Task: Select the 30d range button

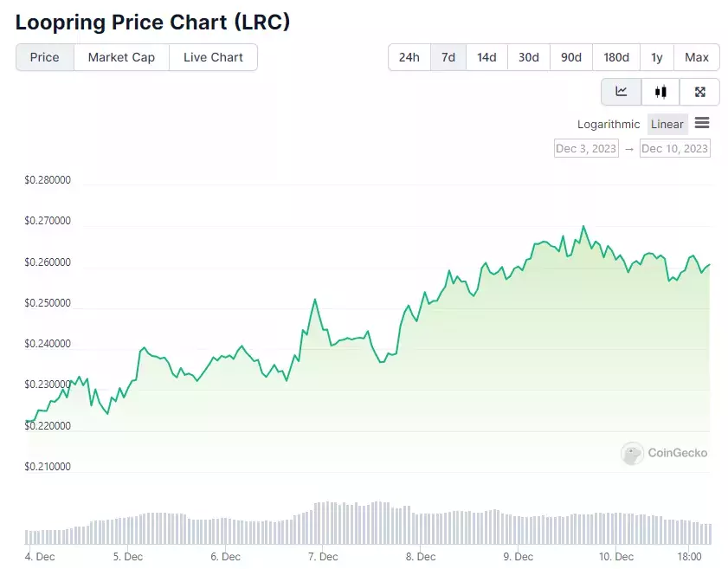Action: [529, 57]
